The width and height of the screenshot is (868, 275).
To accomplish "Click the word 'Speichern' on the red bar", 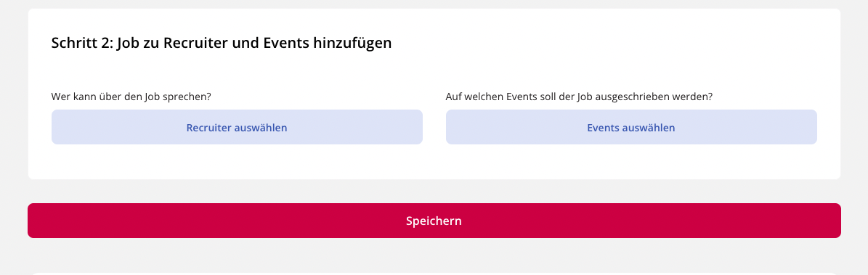I will pos(434,221).
